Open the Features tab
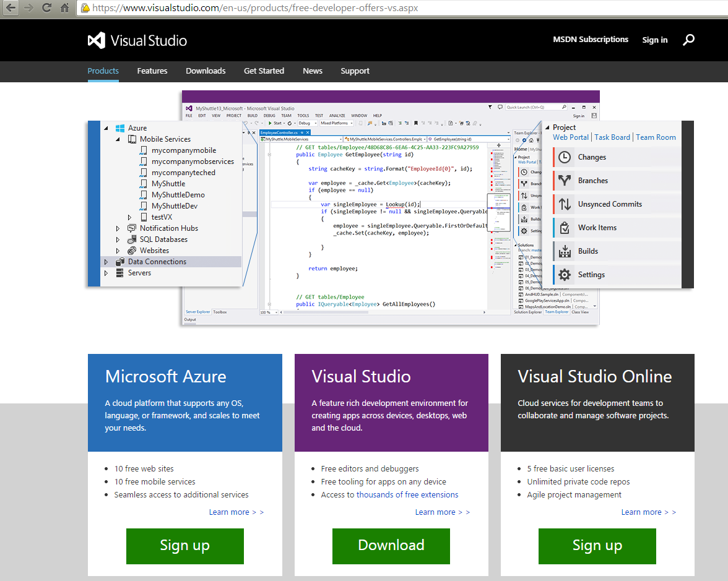The width and height of the screenshot is (728, 581). coord(152,71)
